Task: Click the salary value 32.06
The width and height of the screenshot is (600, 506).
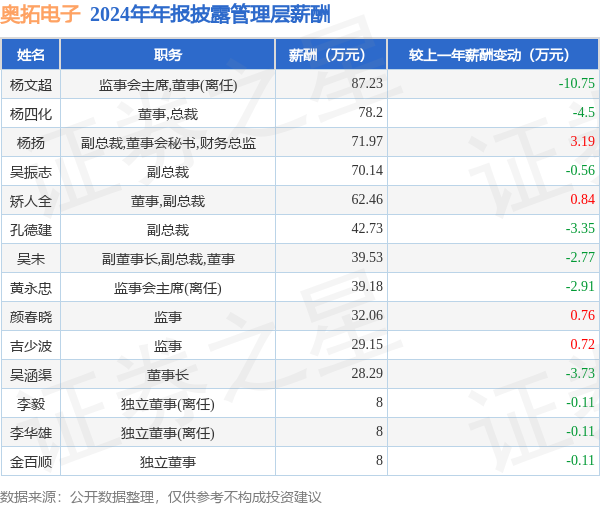Action: 367,315
